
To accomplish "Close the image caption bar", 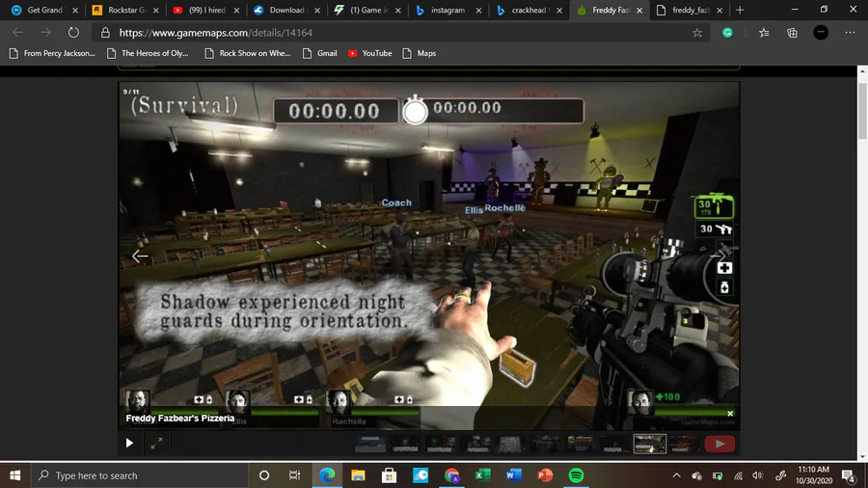I will (730, 414).
